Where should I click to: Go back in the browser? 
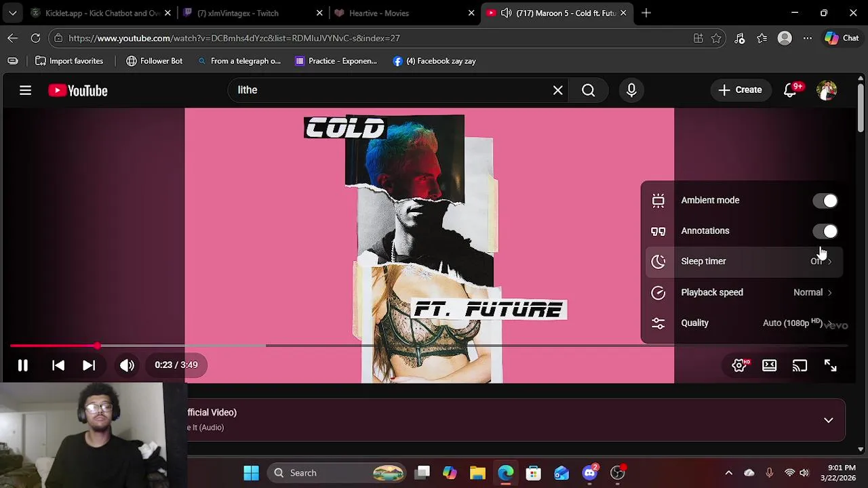coord(13,38)
